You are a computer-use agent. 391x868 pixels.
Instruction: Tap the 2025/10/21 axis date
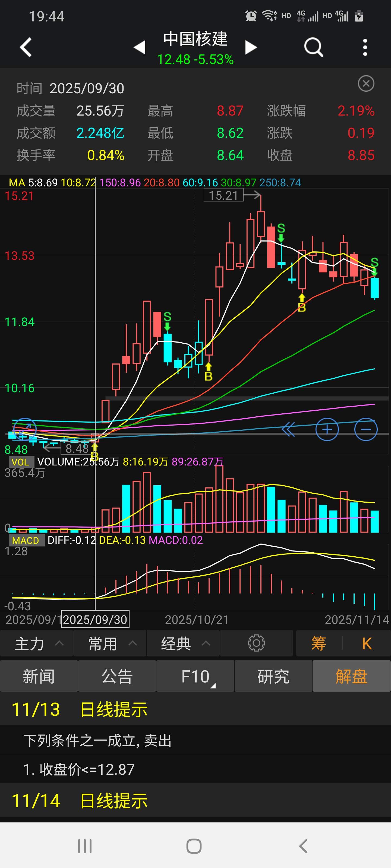(197, 620)
